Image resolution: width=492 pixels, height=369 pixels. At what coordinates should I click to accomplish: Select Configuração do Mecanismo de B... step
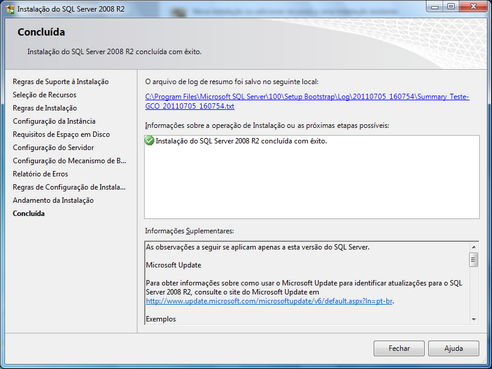point(69,161)
